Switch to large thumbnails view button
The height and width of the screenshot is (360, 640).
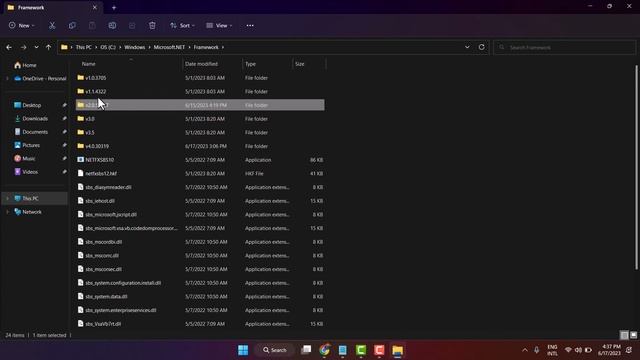click(x=633, y=335)
